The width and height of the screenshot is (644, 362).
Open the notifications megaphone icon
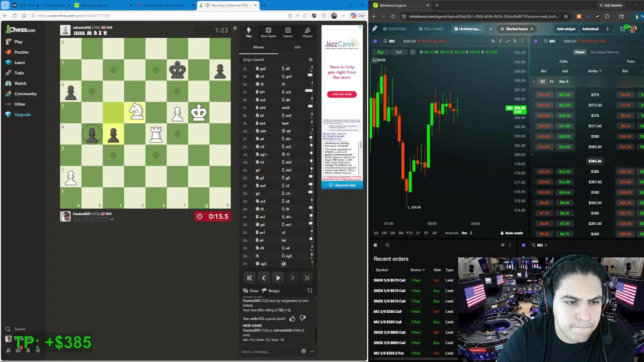623,29
